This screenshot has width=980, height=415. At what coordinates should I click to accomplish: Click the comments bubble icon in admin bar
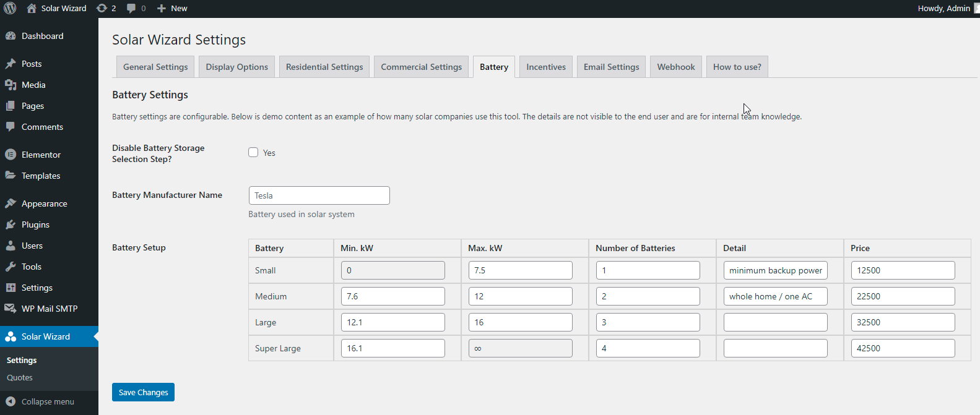[x=131, y=8]
